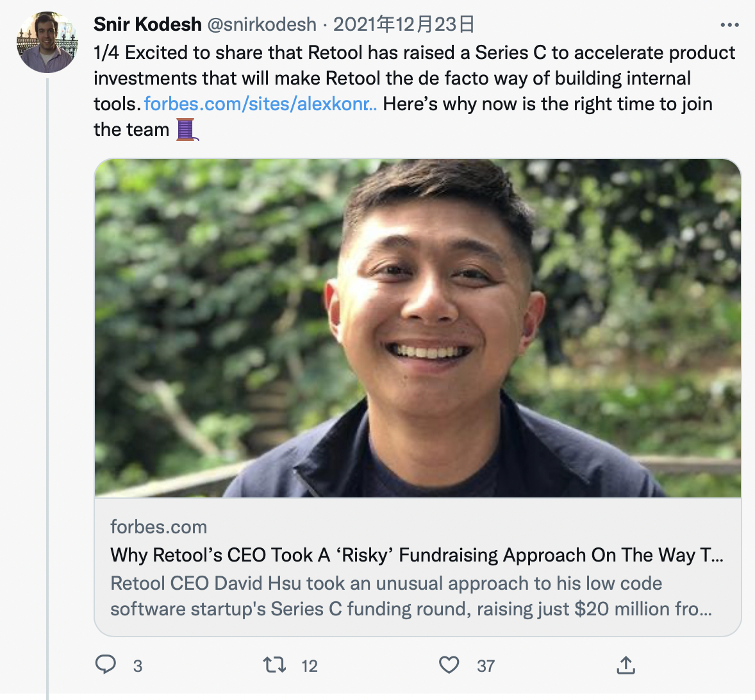Click the like count of 37
The height and width of the screenshot is (700, 755).
(486, 666)
